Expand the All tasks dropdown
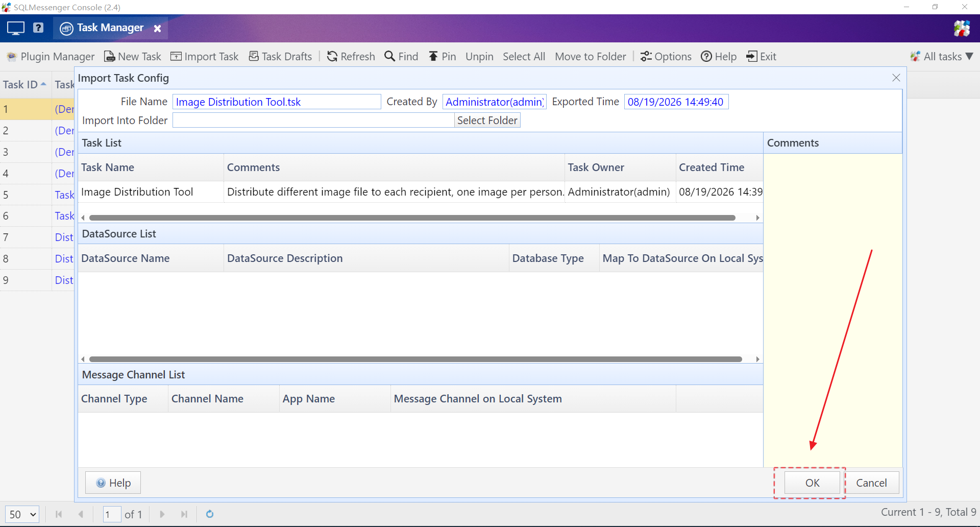 point(942,57)
